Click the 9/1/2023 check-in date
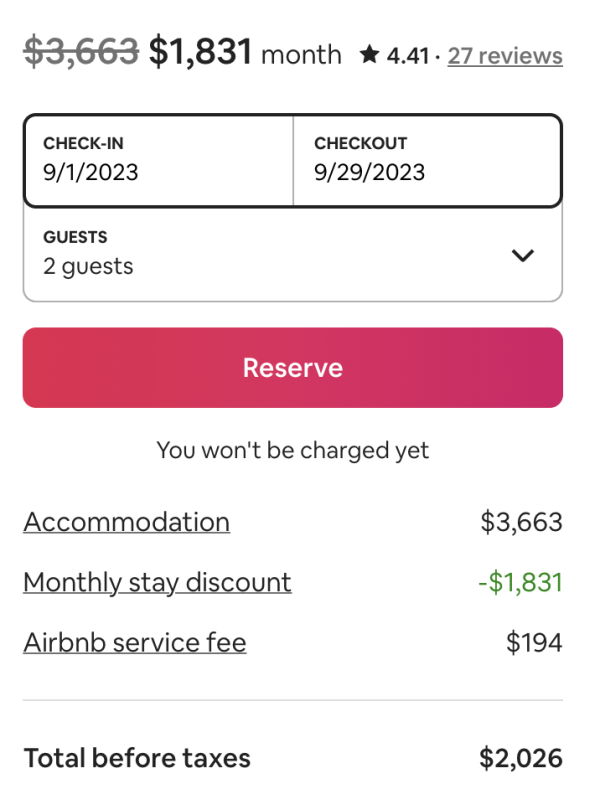 [91, 172]
